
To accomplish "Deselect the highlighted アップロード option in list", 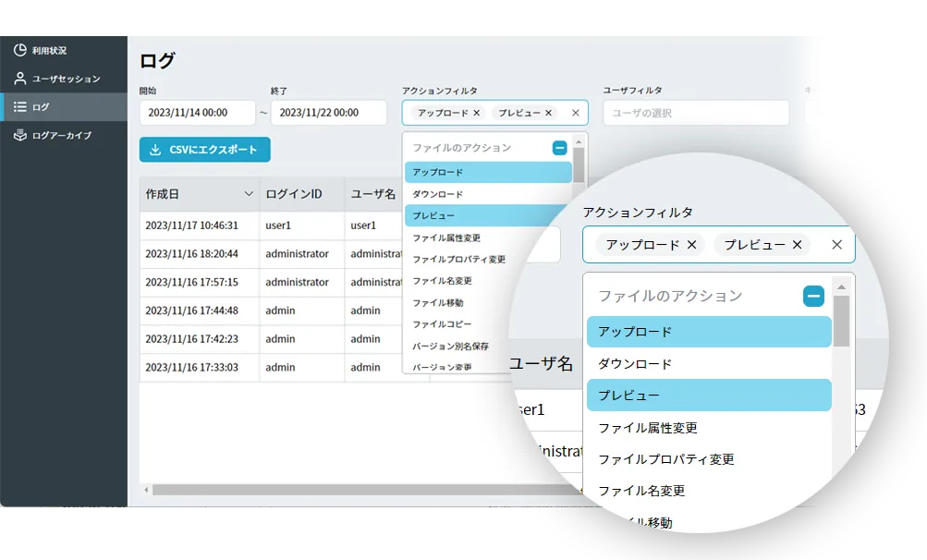I will 487,173.
